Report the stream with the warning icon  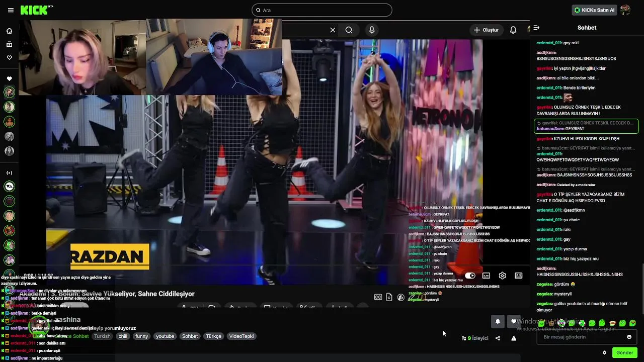pos(514,338)
